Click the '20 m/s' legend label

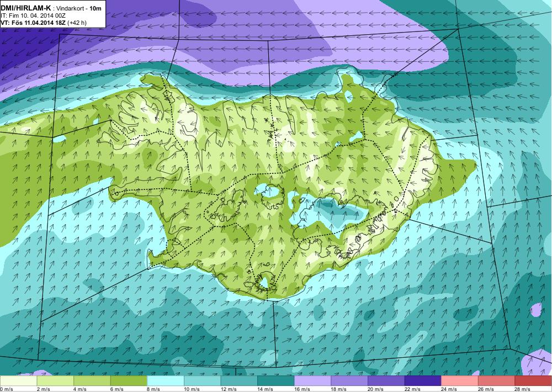pyautogui.click(x=375, y=389)
